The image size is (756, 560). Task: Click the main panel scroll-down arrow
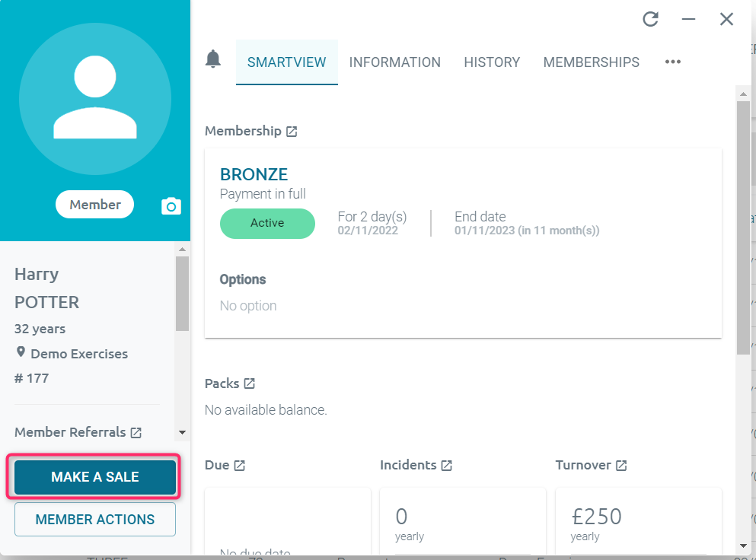click(x=743, y=546)
